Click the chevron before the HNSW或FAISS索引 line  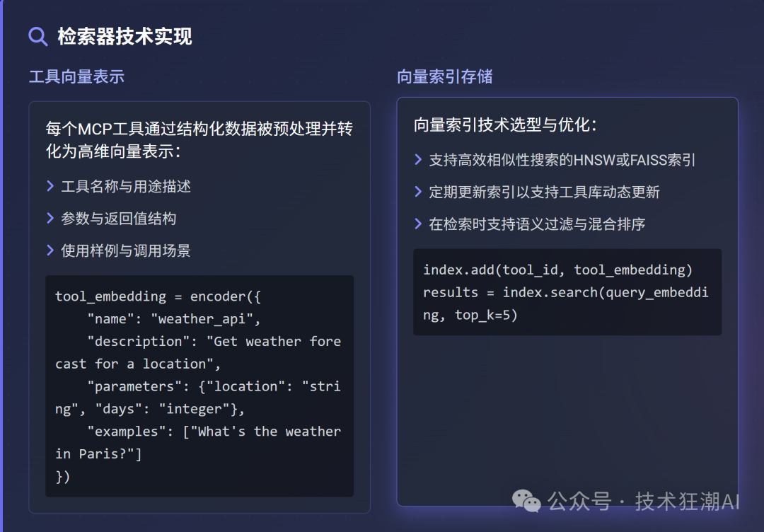[418, 160]
